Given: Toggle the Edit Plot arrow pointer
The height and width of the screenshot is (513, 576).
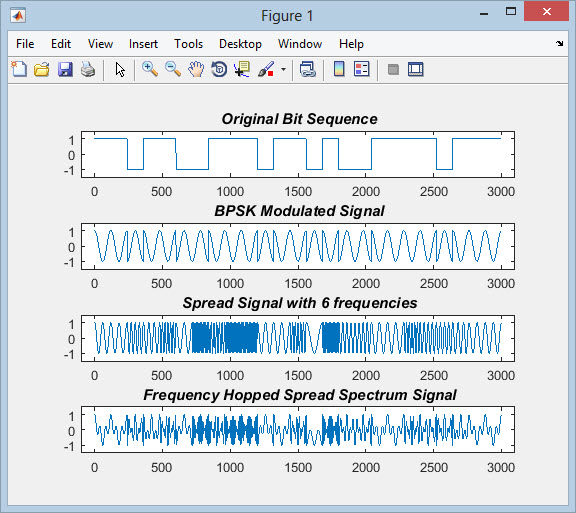Looking at the screenshot, I should (120, 69).
